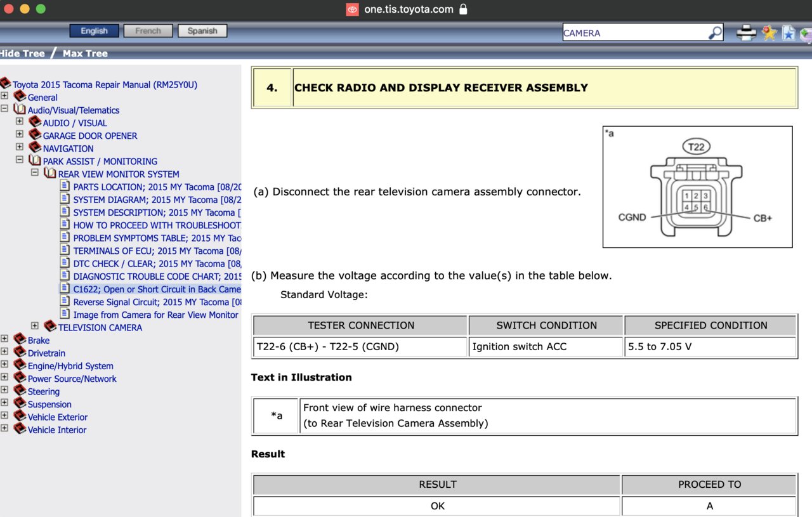
Task: Click the PARTS LOCATION document icon
Action: point(65,186)
